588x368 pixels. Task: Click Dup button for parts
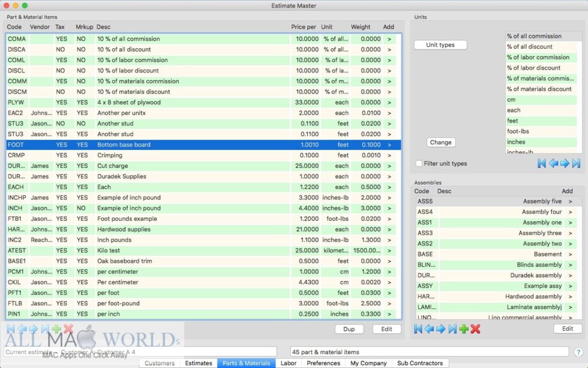click(x=349, y=329)
